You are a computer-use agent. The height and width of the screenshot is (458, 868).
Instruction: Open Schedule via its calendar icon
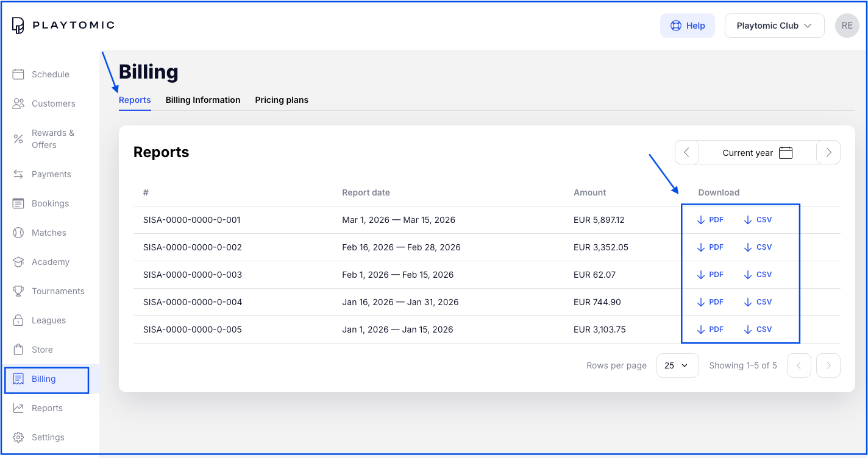18,74
